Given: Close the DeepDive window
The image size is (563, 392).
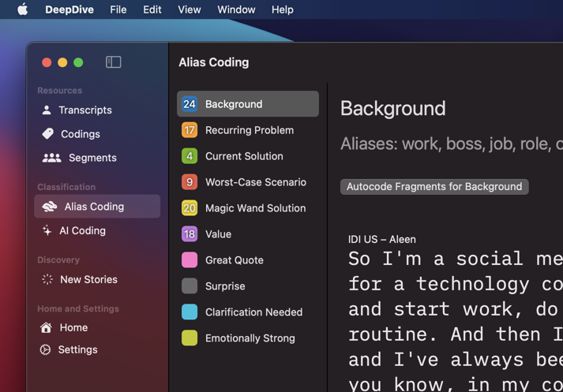Looking at the screenshot, I should [x=47, y=62].
